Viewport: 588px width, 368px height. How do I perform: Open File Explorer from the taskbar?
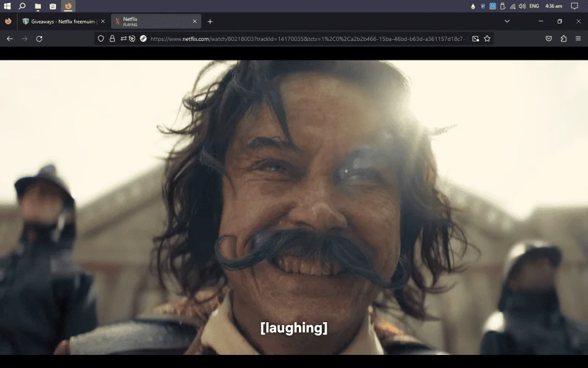38,6
